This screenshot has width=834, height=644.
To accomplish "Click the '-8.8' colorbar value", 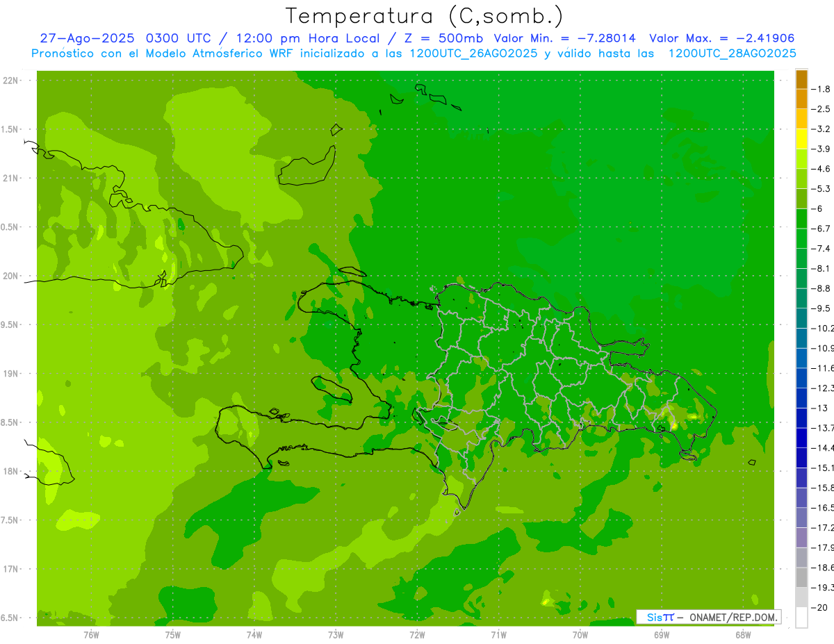I will pos(821,288).
